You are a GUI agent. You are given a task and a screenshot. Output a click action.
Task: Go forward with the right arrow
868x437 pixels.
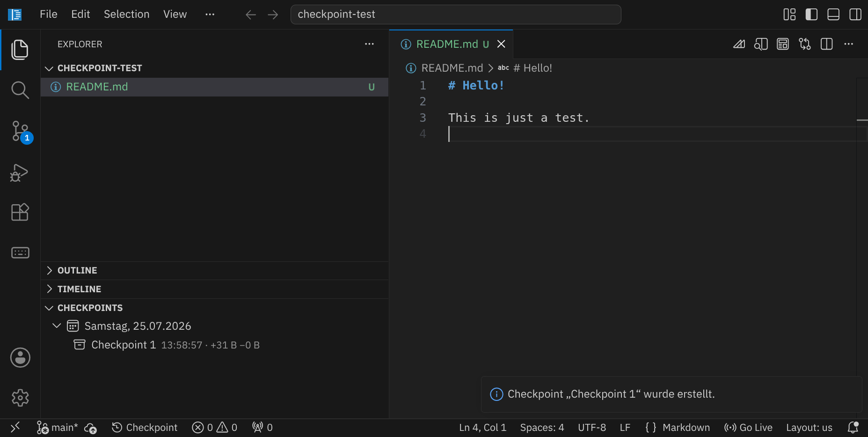point(273,15)
